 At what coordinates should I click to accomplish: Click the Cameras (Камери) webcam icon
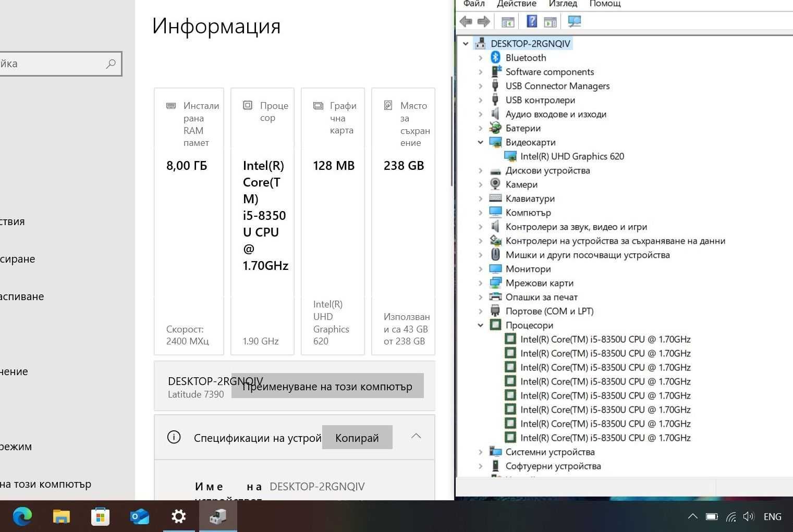click(x=495, y=184)
